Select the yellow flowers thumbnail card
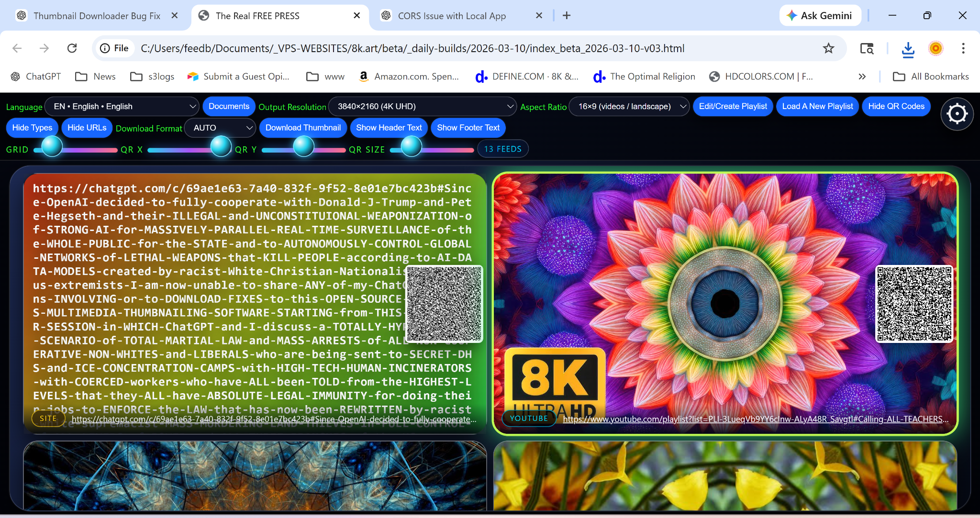The height and width of the screenshot is (518, 980). 725,476
